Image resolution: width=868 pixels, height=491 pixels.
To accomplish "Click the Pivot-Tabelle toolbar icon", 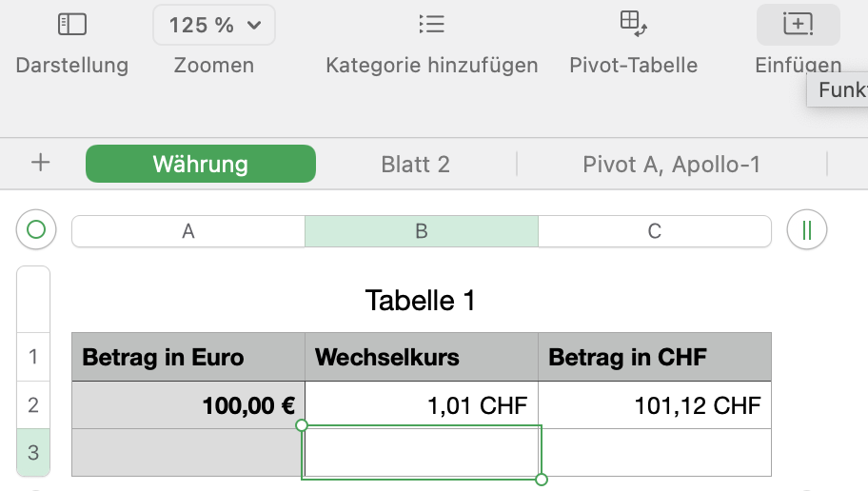I will [x=633, y=25].
